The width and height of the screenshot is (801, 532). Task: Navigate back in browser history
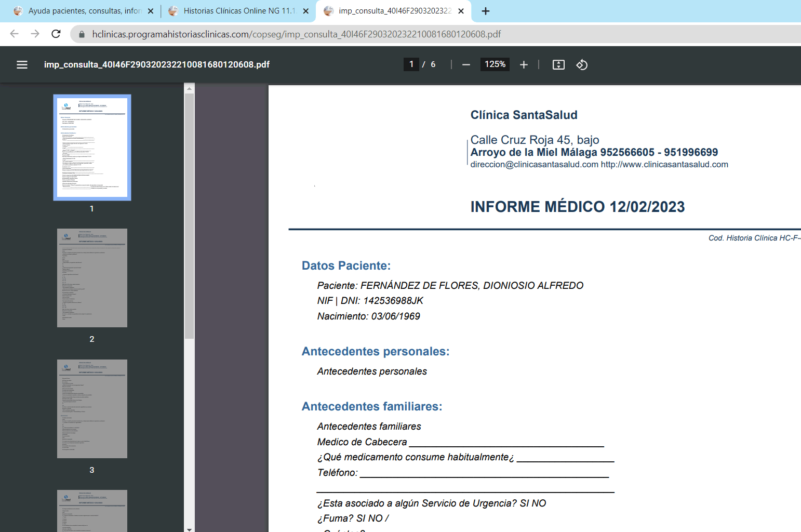point(14,34)
